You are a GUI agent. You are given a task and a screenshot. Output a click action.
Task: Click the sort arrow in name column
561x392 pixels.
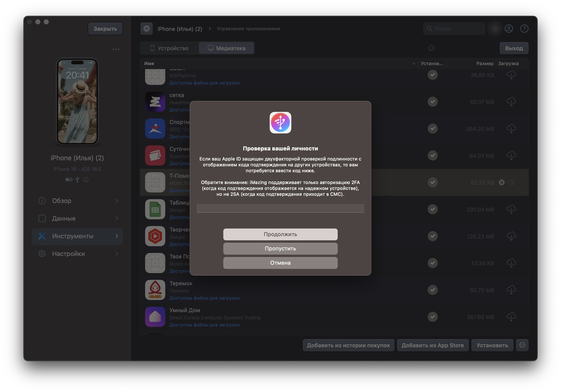414,64
